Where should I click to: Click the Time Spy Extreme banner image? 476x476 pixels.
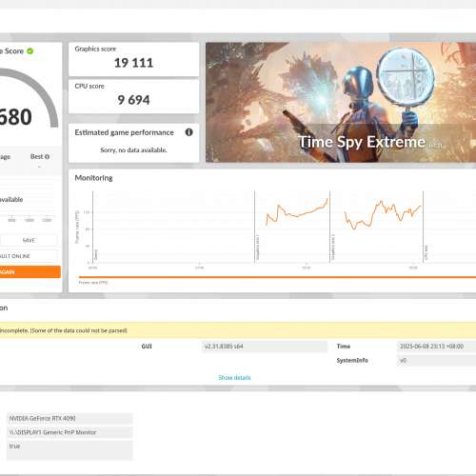click(x=341, y=102)
